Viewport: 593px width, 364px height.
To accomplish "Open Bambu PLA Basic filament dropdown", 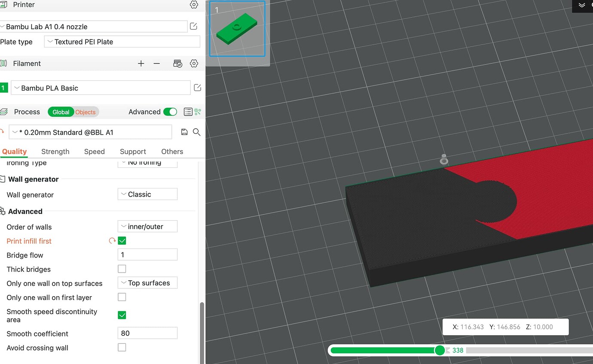I will point(101,88).
